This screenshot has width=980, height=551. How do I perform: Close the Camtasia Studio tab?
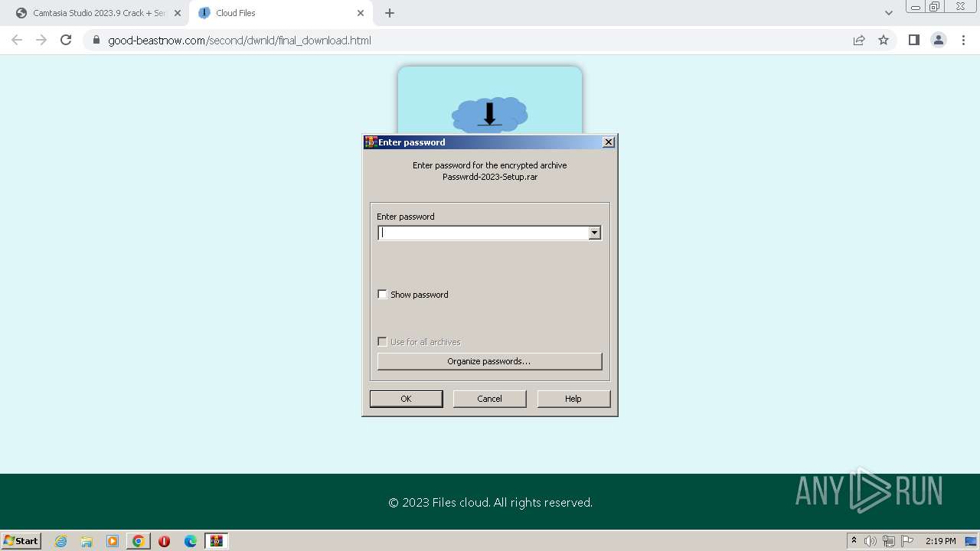point(178,13)
